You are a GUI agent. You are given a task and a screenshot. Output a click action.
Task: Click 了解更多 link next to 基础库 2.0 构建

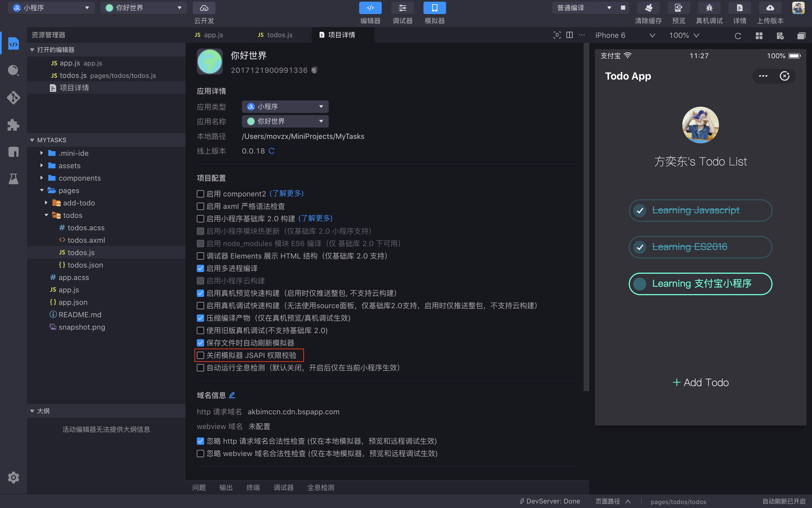pyautogui.click(x=315, y=218)
